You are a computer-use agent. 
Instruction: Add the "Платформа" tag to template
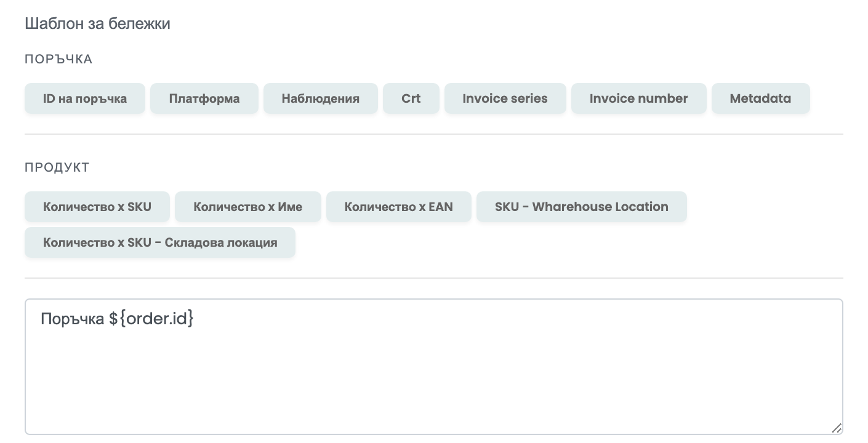click(204, 98)
